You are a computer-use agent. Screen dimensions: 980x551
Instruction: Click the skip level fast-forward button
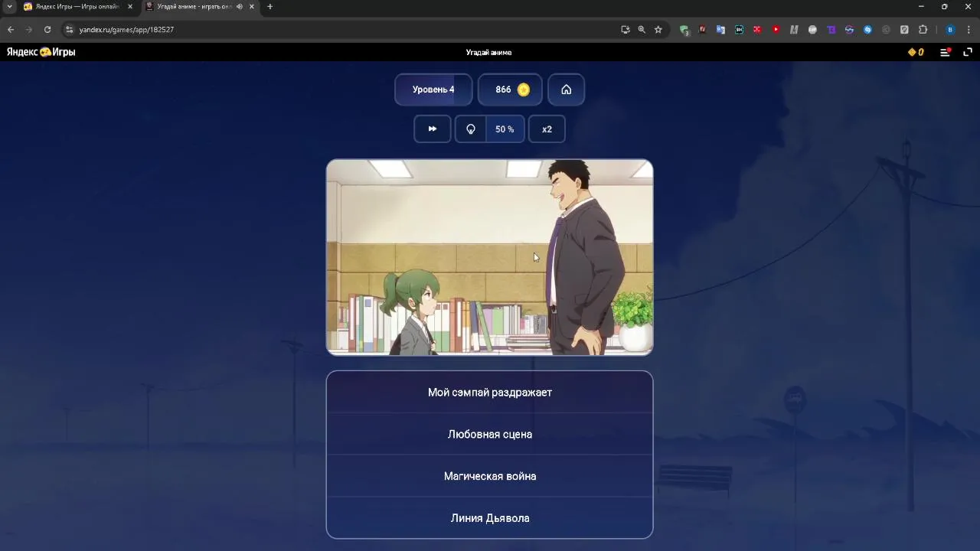point(433,129)
